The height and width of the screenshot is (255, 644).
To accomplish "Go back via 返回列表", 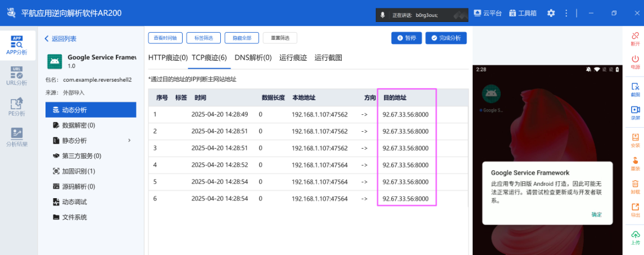I will coord(60,39).
